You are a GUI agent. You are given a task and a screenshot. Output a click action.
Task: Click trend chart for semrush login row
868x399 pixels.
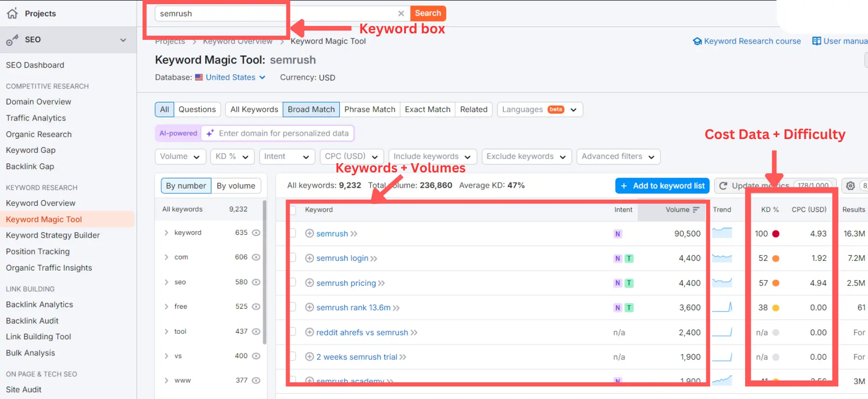[x=722, y=258]
